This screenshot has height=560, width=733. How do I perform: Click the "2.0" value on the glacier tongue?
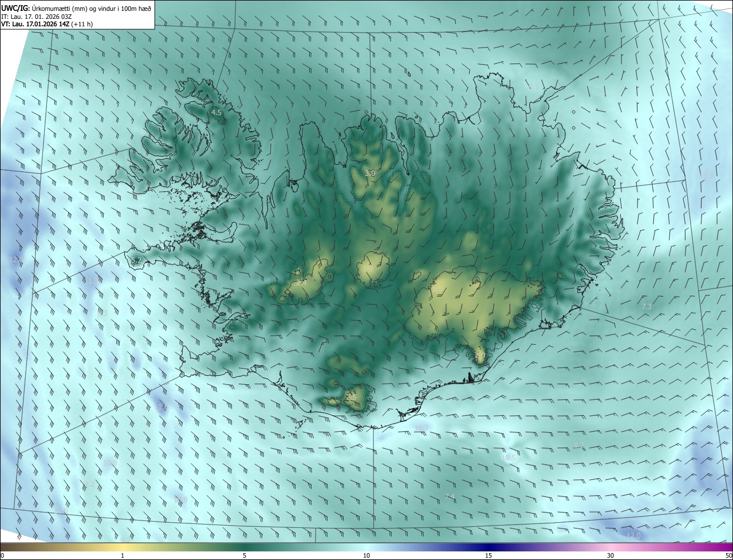tap(480, 356)
